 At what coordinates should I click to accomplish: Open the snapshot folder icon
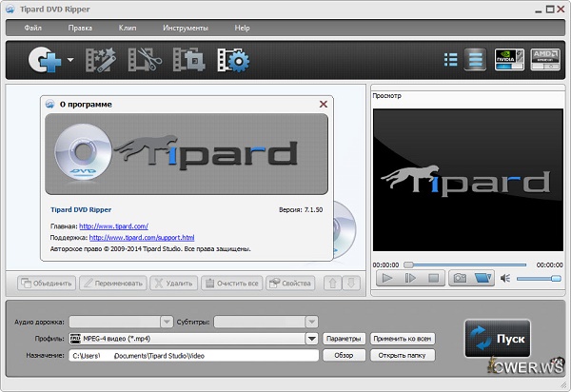coord(482,279)
